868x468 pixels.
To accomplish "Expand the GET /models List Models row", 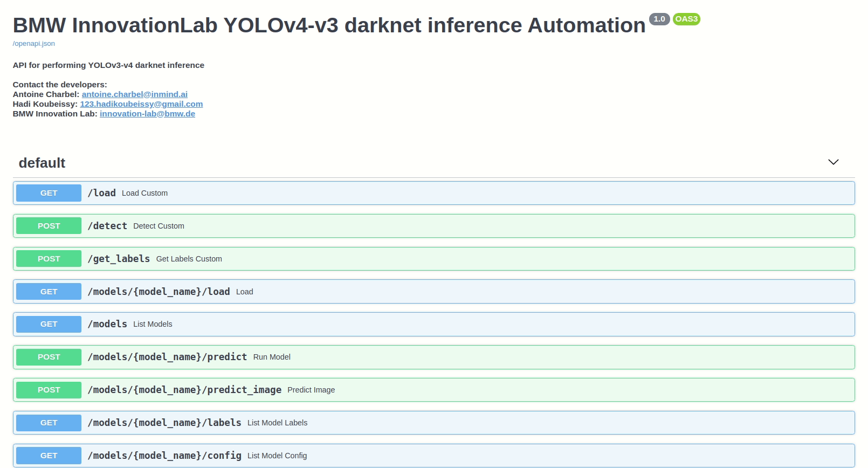I will pyautogui.click(x=433, y=324).
